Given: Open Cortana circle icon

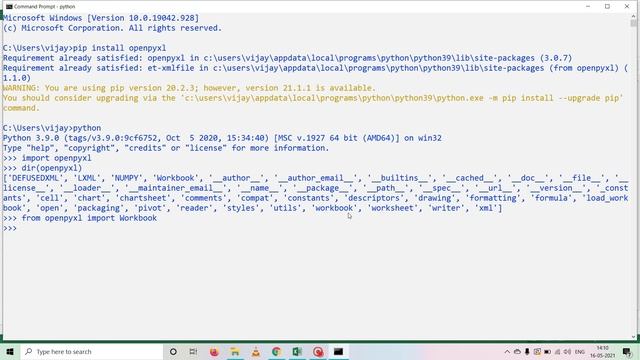Looking at the screenshot, I should pos(173,351).
